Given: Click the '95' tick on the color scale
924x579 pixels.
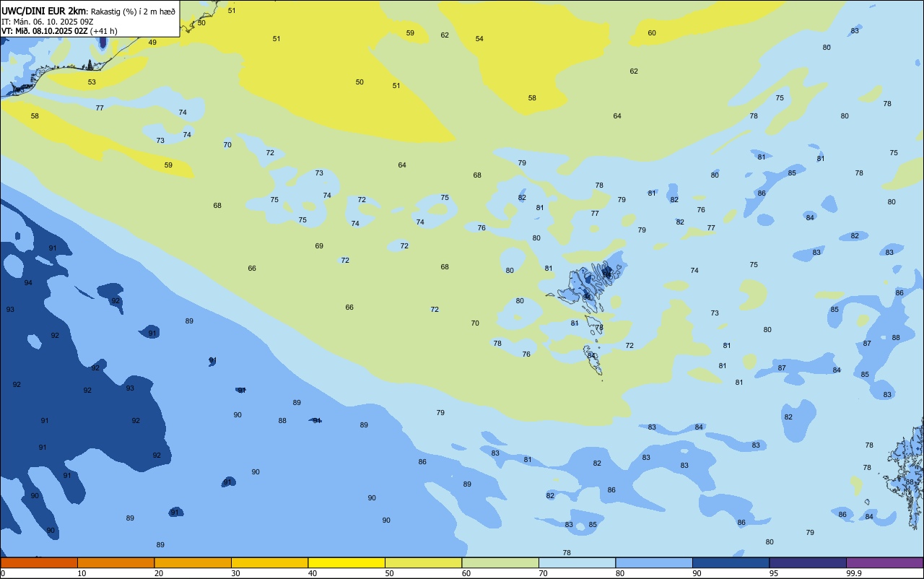Looking at the screenshot, I should pos(773,573).
